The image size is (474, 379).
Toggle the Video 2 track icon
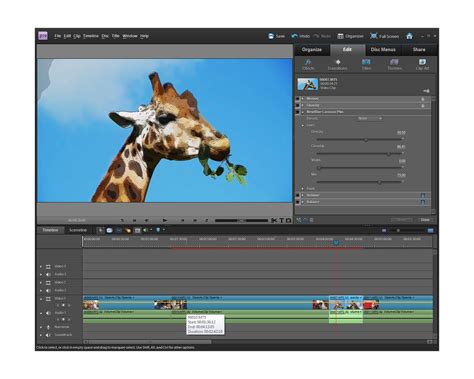pyautogui.click(x=48, y=283)
